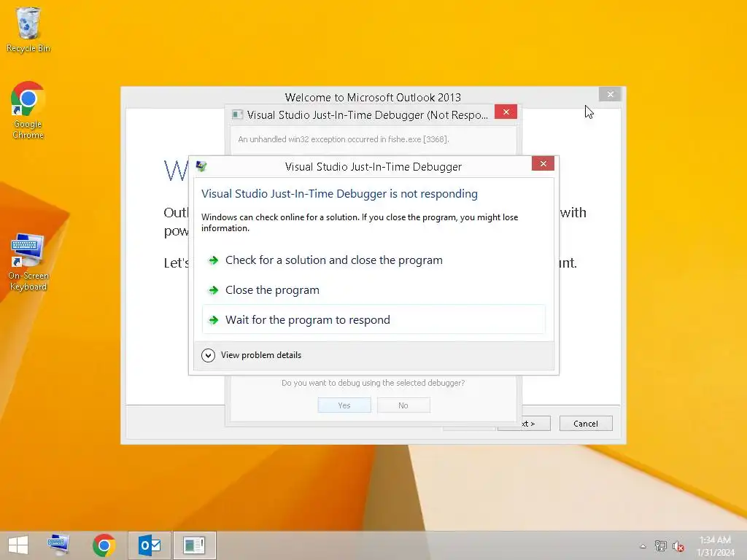Close the Welcome to Microsoft Outlook 2013 window
747x560 pixels.
611,94
